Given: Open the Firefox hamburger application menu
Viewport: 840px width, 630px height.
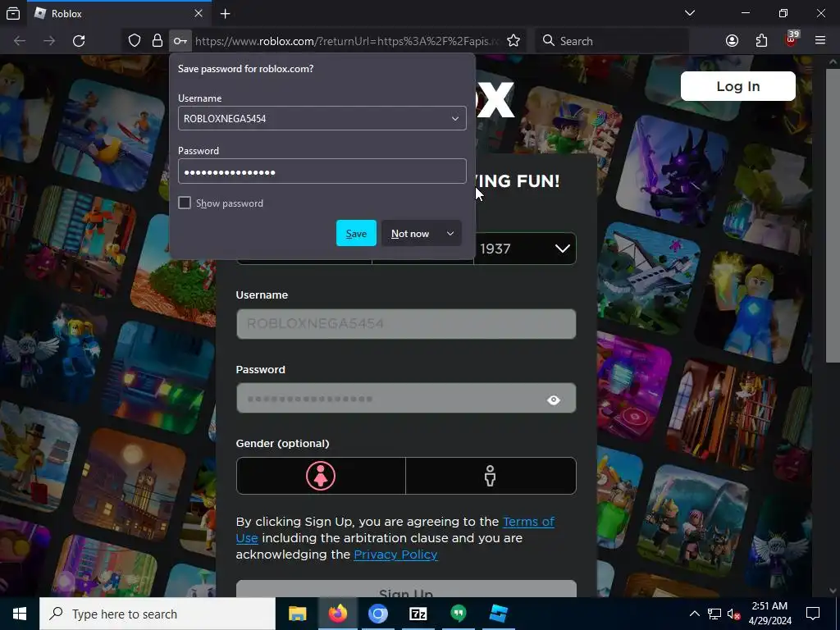Looking at the screenshot, I should (820, 41).
